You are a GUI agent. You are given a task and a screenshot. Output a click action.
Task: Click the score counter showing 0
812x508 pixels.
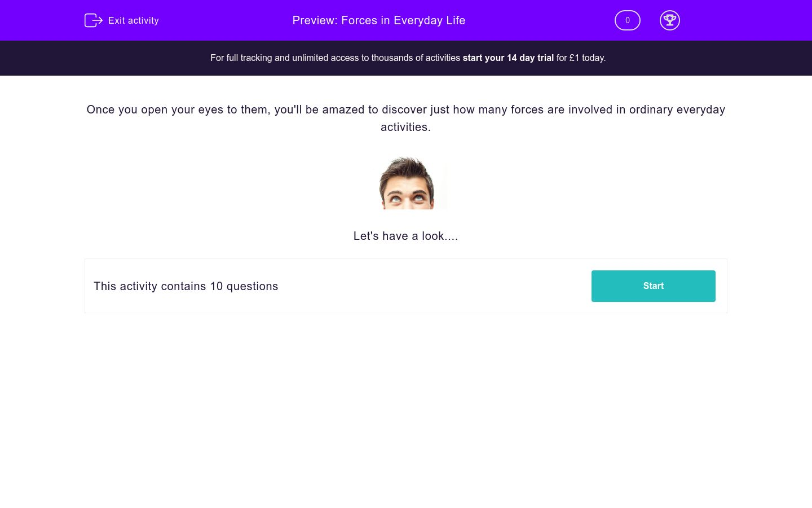627,20
